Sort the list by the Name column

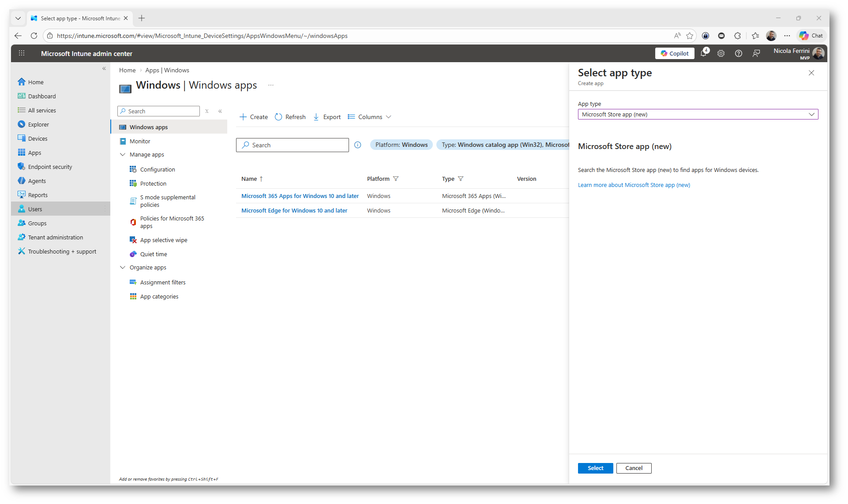249,179
